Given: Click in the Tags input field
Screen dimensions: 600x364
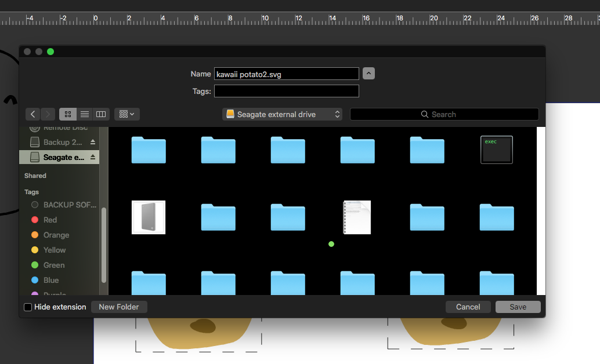Looking at the screenshot, I should [286, 91].
